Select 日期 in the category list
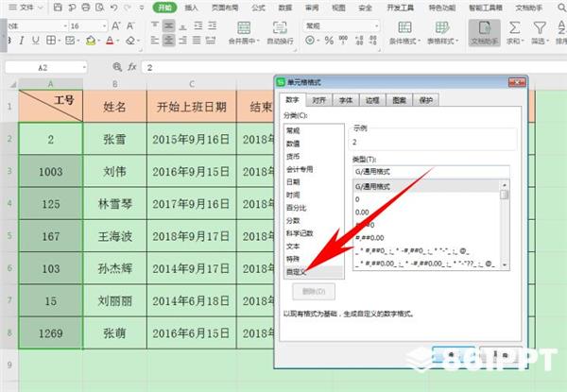Viewport: 567px width, 392px height. click(x=314, y=181)
